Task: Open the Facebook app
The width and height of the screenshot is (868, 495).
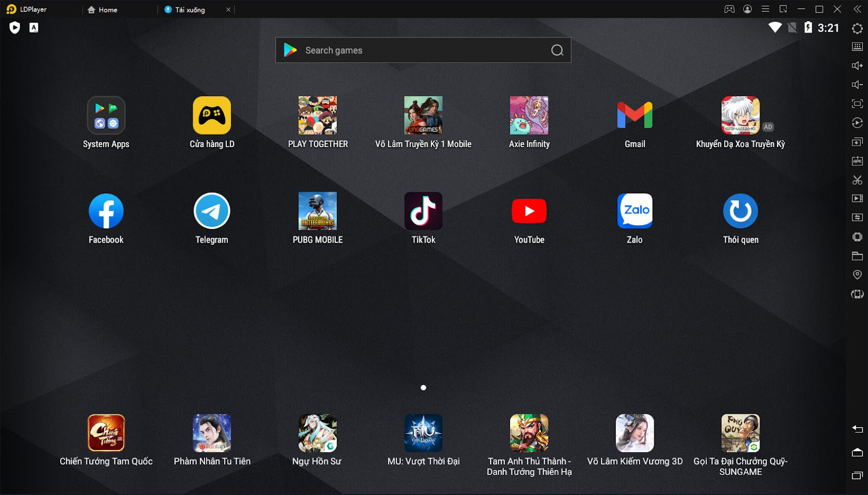Action: click(x=106, y=211)
